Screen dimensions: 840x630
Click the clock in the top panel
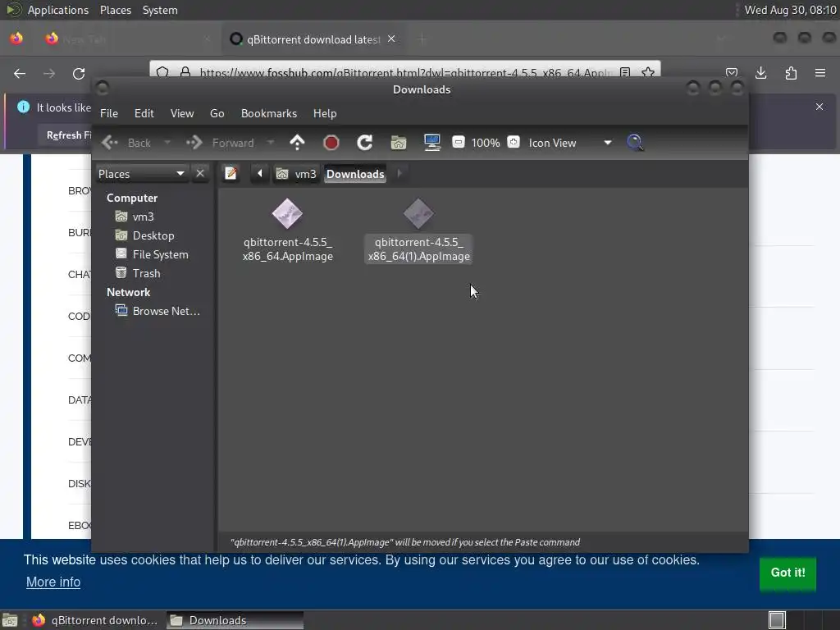pyautogui.click(x=790, y=10)
